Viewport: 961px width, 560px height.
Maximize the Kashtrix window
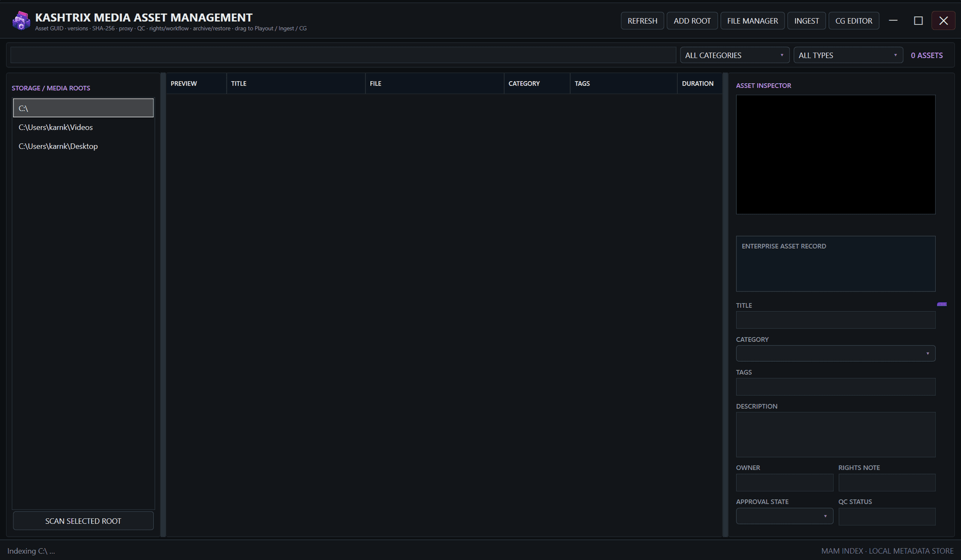pos(918,21)
